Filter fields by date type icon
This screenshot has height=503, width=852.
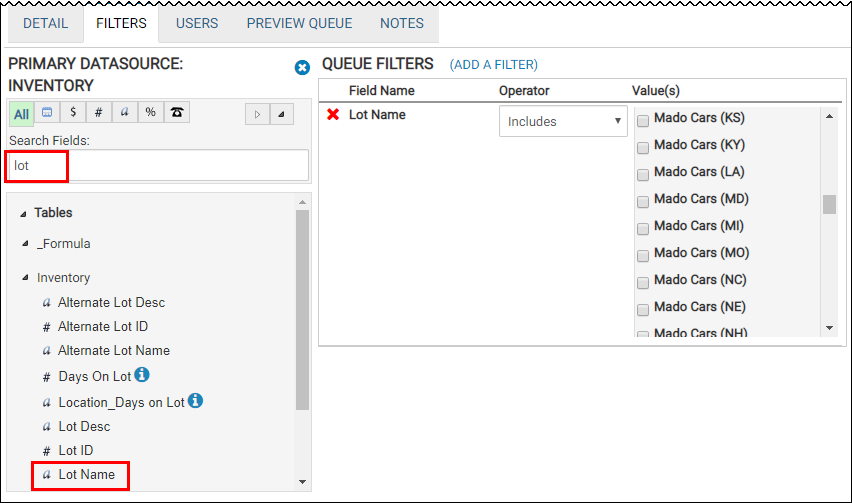point(47,113)
